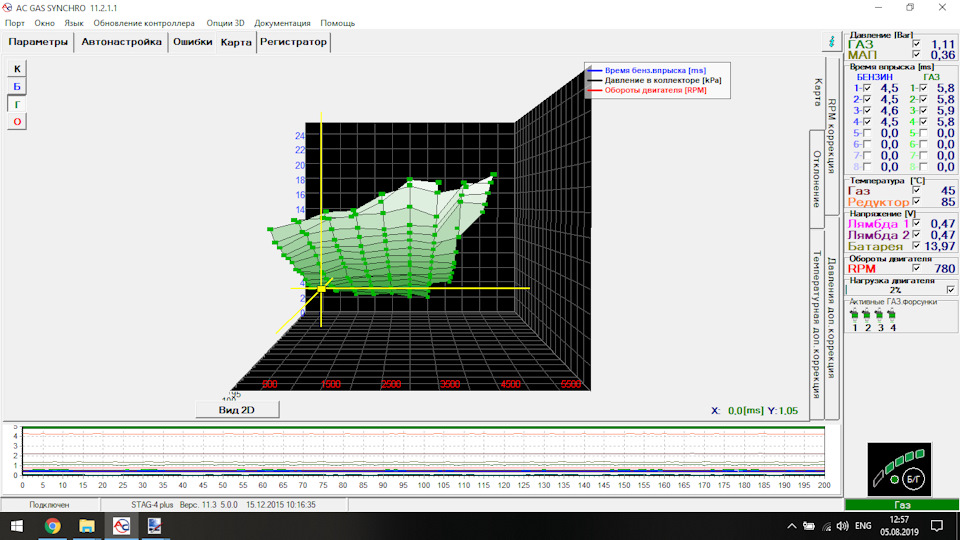The image size is (960, 540).
Task: Toggle the ГАЗ pressure checkbox
Action: pos(917,44)
